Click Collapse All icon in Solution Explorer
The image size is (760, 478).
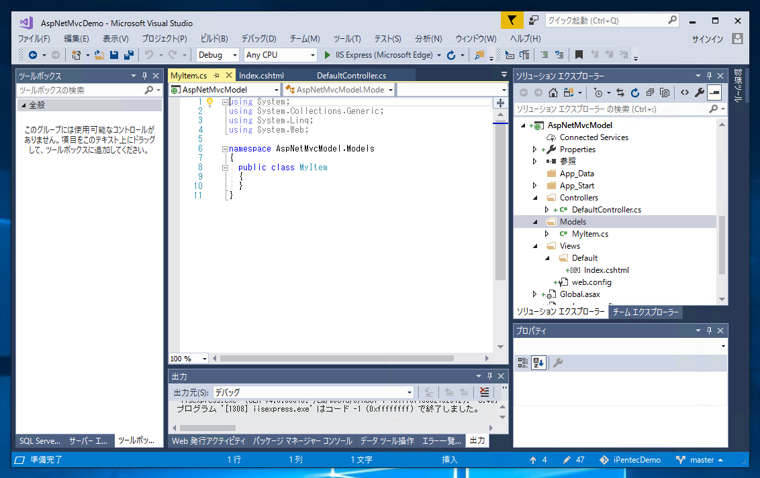coord(650,93)
